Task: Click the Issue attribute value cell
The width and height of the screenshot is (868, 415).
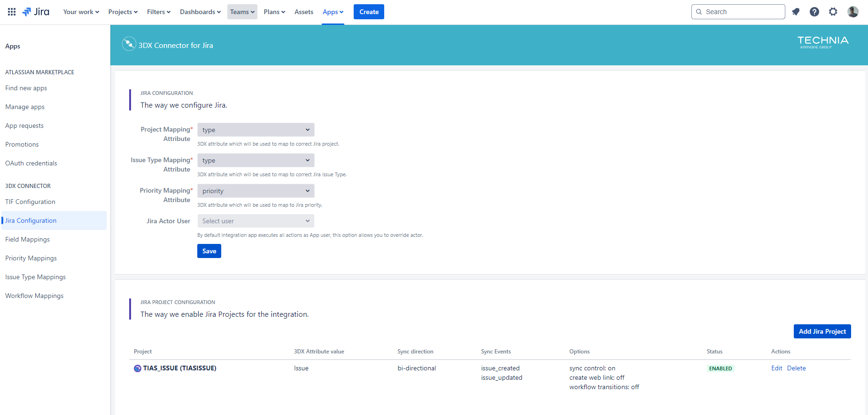Action: [x=301, y=368]
